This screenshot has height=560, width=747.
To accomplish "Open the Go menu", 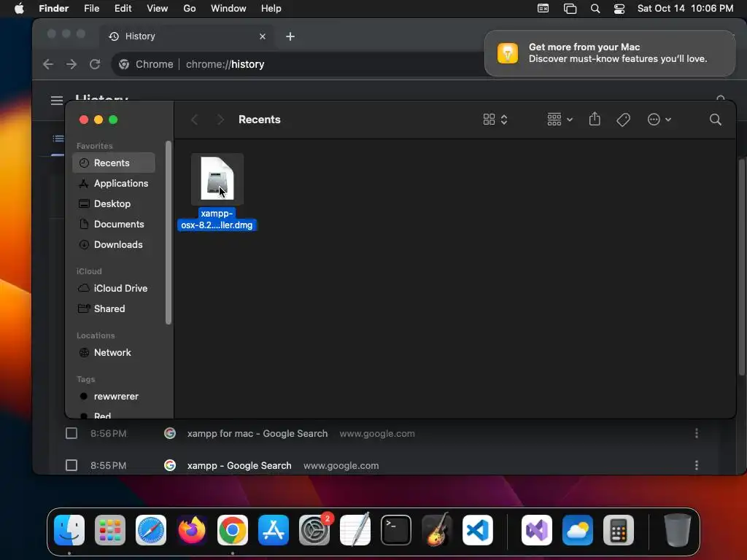I will pos(190,9).
